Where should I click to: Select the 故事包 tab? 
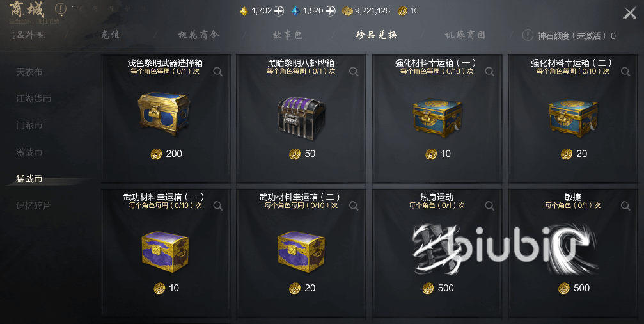coord(288,35)
